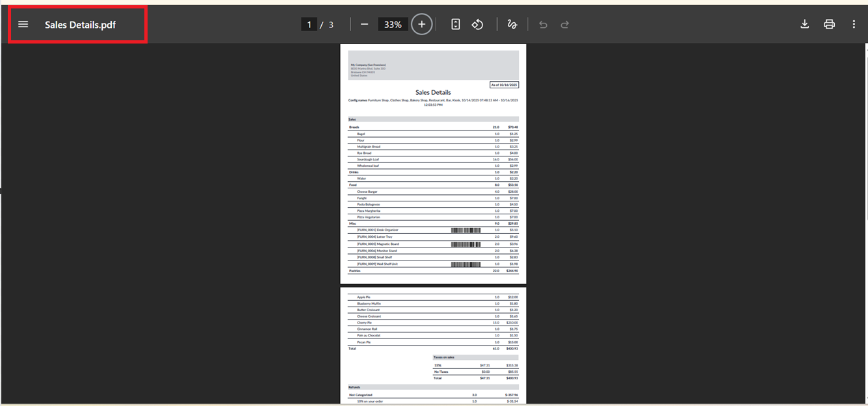The width and height of the screenshot is (868, 406).
Task: Click the 'Rye Bread' row
Action: [x=433, y=153]
